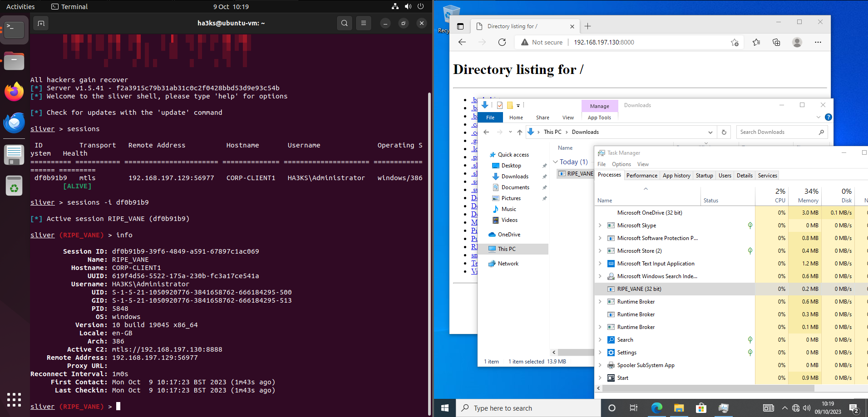This screenshot has width=868, height=417.
Task: Collapse the Today (1) group
Action: point(555,162)
